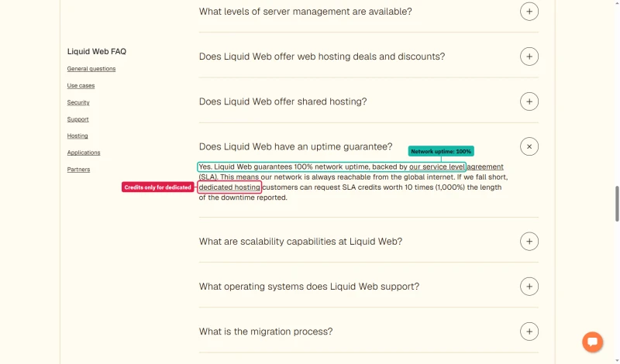620x364 pixels.
Task: Click question 'Does Liquid Web offer web hosting deals and discounts?'
Action: pos(322,57)
